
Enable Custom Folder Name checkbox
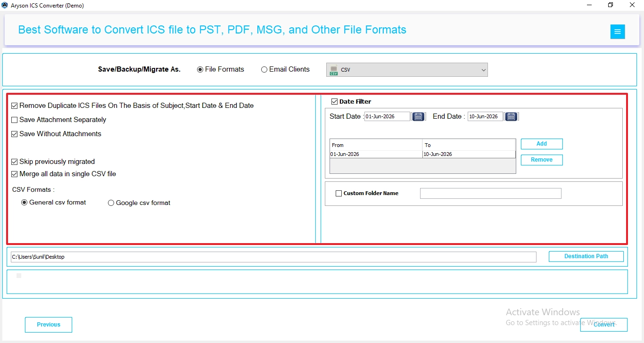pos(339,193)
